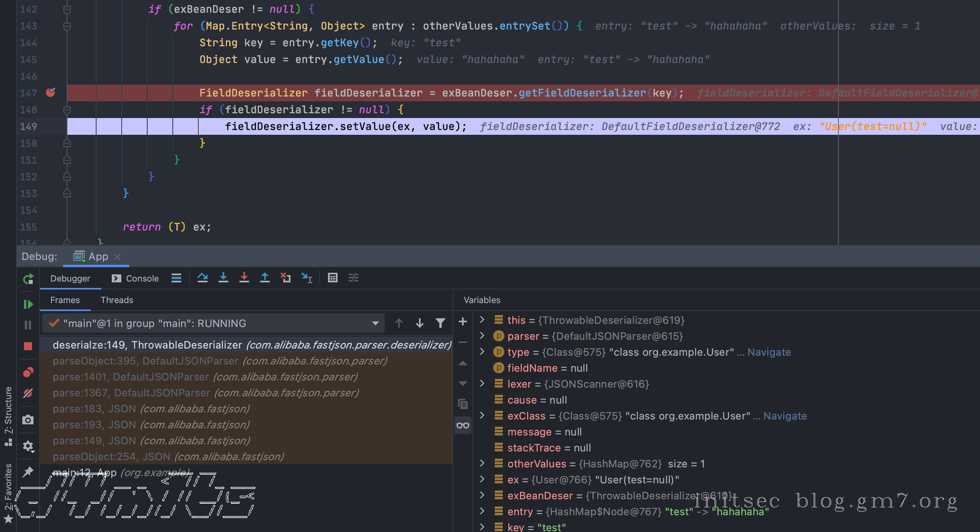Click the Rerun App icon
Image resolution: width=980 pixels, height=532 pixels.
[x=28, y=279]
